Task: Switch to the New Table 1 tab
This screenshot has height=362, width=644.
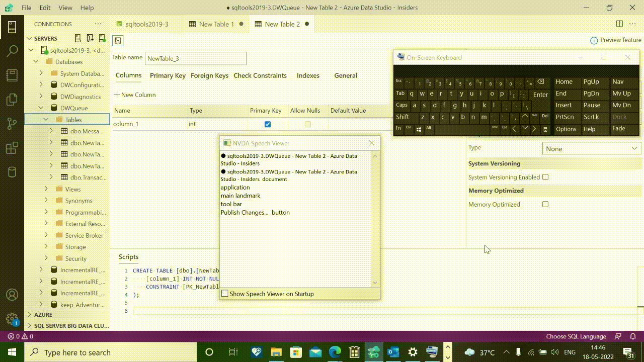Action: 216,24
